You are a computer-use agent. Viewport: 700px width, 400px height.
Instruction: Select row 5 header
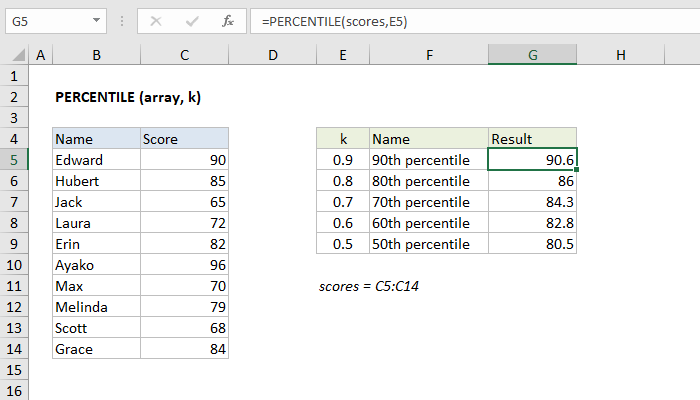click(x=14, y=160)
